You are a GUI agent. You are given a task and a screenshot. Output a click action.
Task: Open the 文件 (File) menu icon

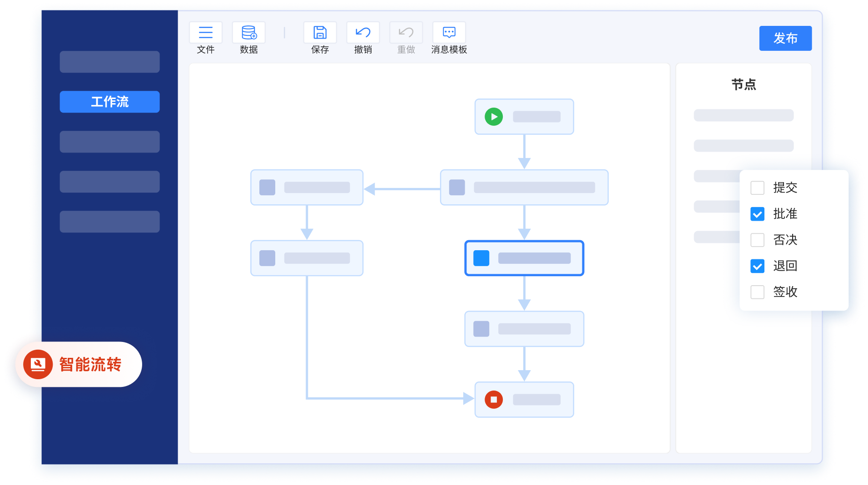tap(205, 33)
